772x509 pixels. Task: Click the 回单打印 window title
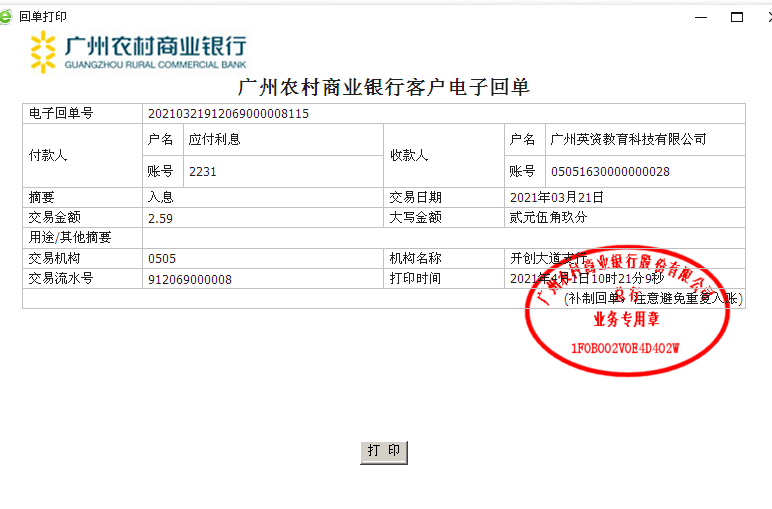tap(43, 17)
